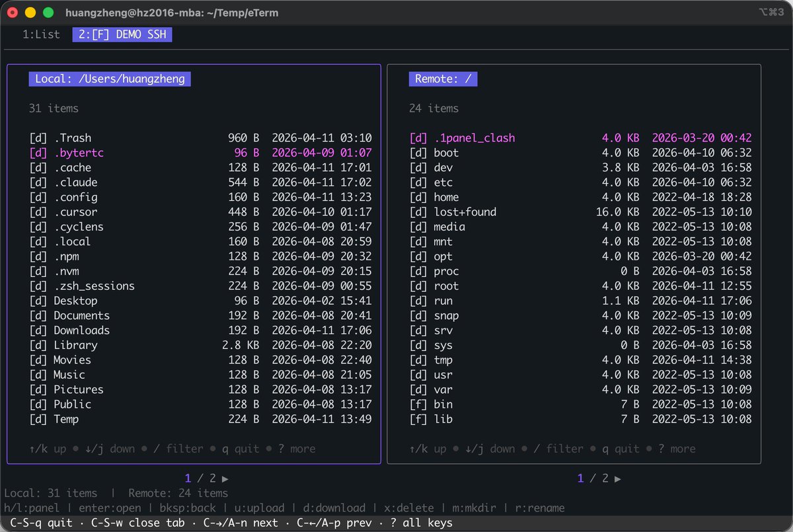Select the .zsh_sessions directory
Viewport: 793px width, 532px height.
click(200, 286)
